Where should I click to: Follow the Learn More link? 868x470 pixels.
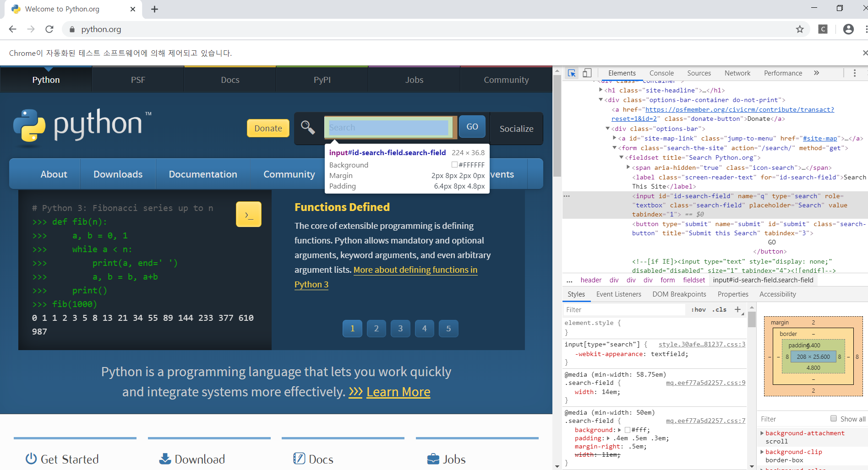(399, 392)
